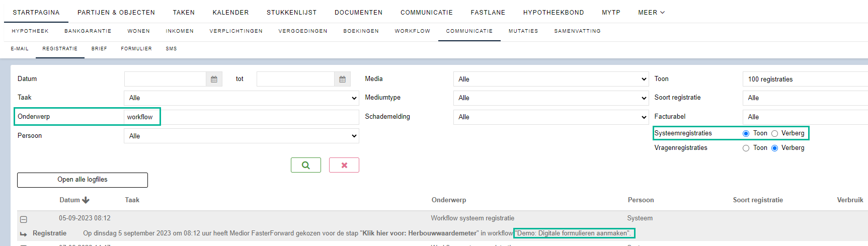
Task: Click the '05-09-2023 08:12' date cell
Action: click(x=85, y=218)
